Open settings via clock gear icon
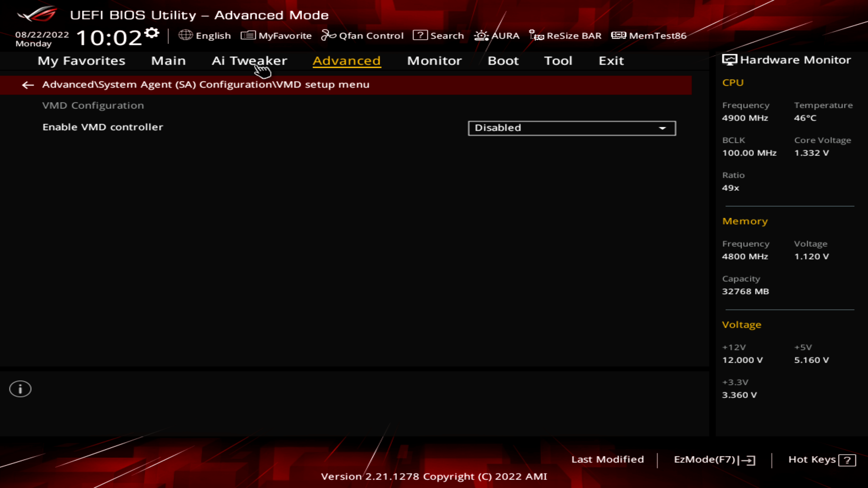868x488 pixels. (x=152, y=33)
